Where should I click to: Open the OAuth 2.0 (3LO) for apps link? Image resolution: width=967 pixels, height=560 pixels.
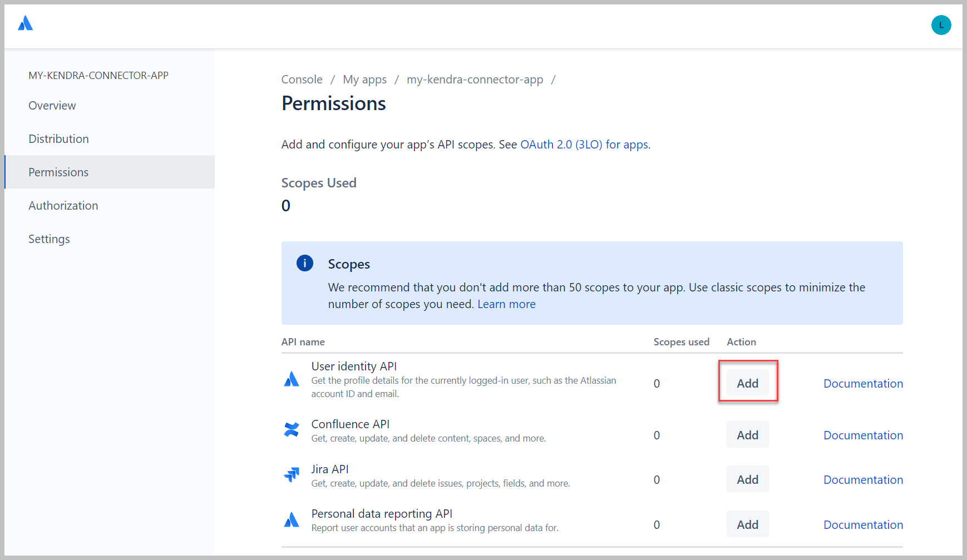coord(584,144)
